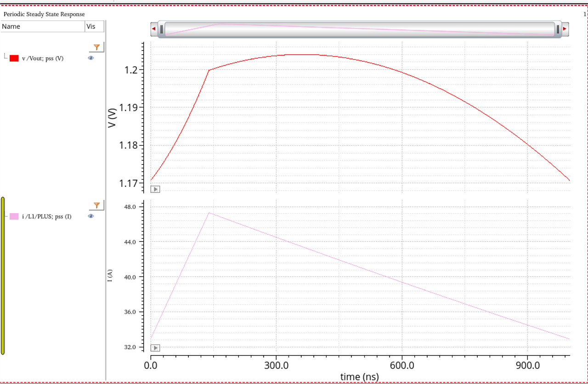Select the v /Vout; pss (V) signal name
Screen dimensions: 588x384
click(x=43, y=58)
